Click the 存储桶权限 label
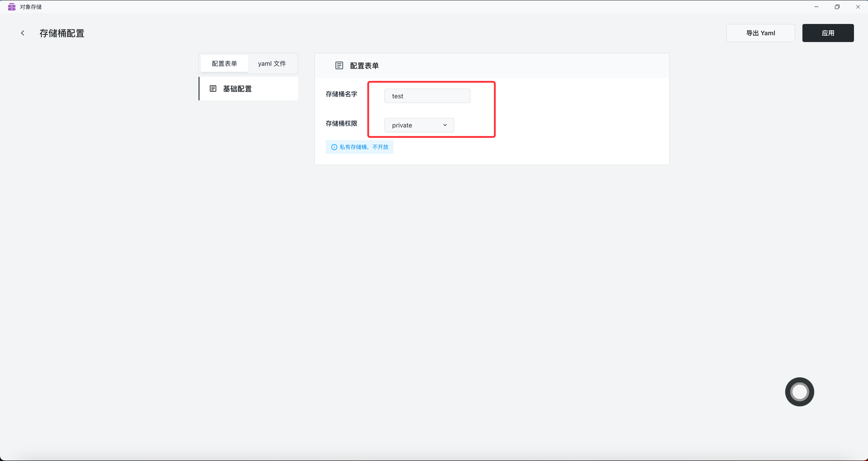The width and height of the screenshot is (868, 461). tap(341, 124)
